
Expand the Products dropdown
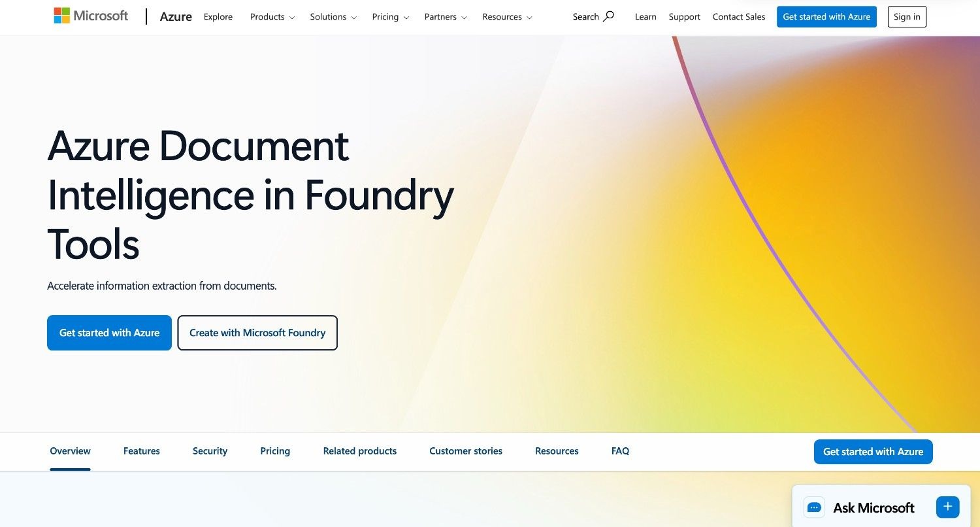tap(272, 17)
